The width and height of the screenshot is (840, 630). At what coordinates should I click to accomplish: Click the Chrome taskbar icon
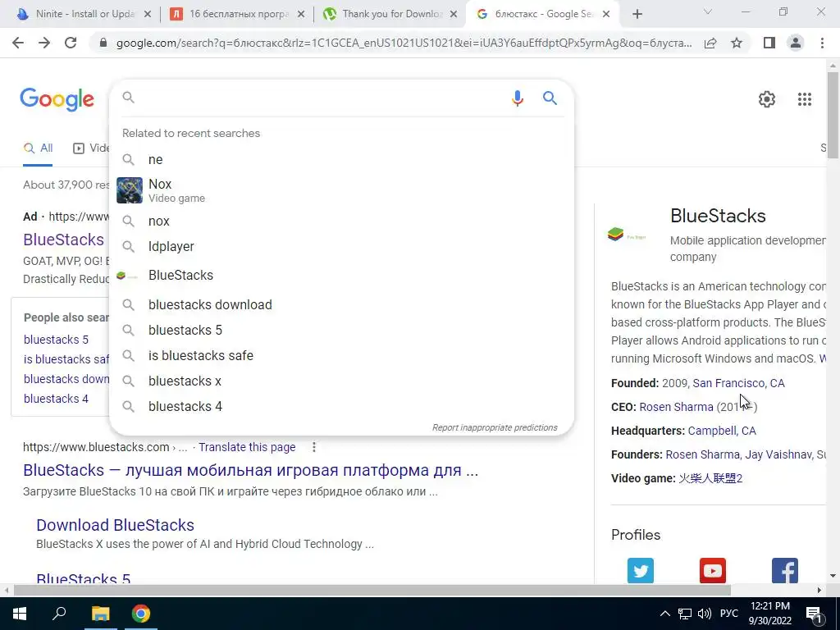click(141, 614)
